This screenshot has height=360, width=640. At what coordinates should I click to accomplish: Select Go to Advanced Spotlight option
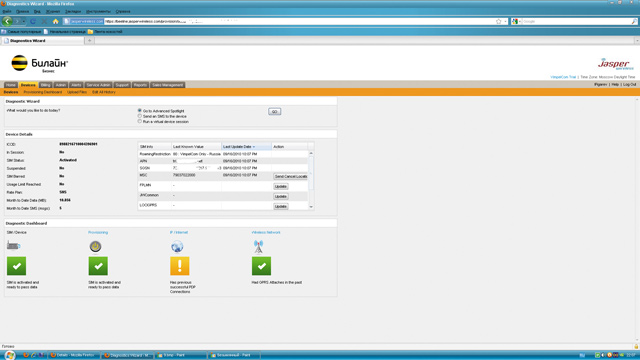[140, 111]
